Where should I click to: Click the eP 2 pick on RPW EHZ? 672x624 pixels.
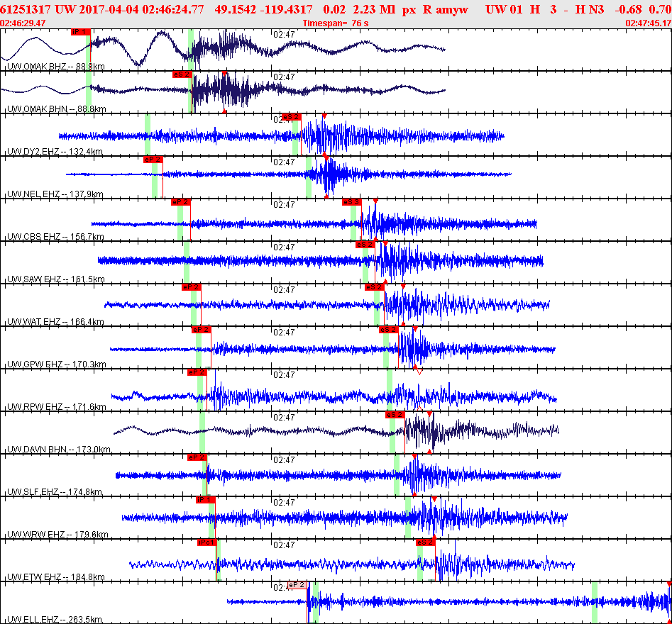pyautogui.click(x=197, y=372)
